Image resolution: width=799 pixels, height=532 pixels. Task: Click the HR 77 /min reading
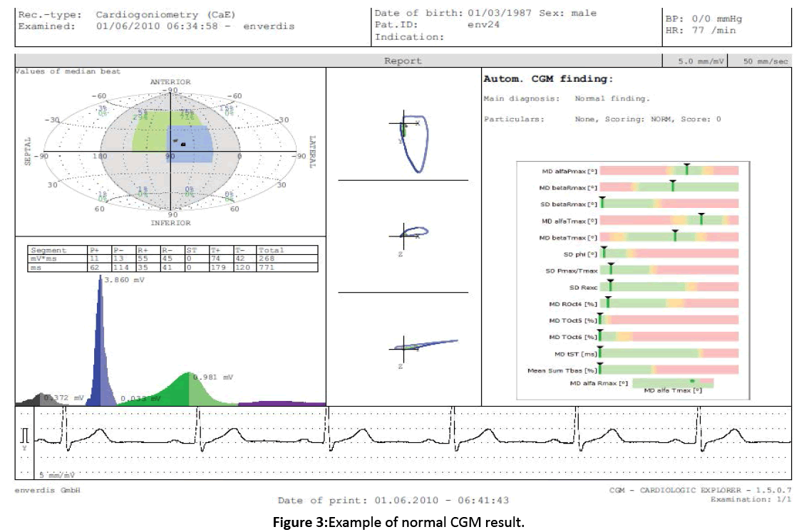[x=701, y=31]
